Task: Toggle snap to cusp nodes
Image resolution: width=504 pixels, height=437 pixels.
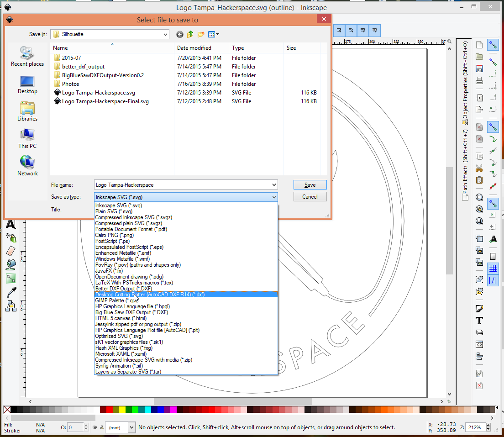Action: click(x=493, y=163)
